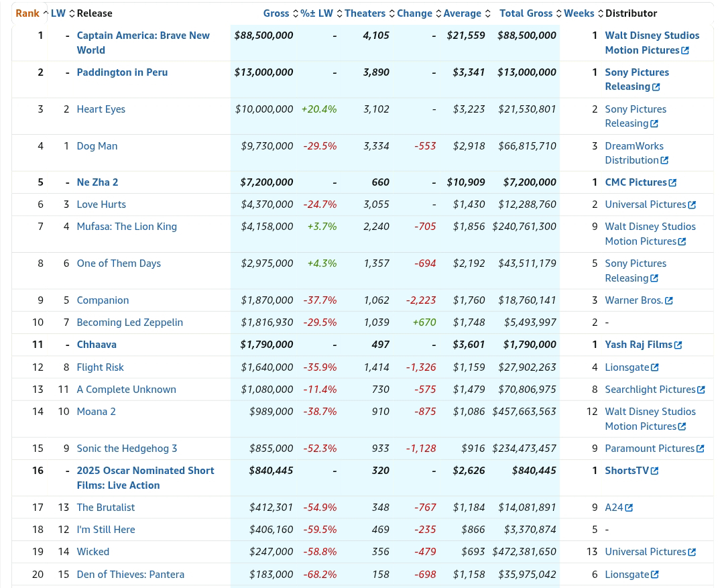Open the Flight Risk link
724x588 pixels.
click(100, 367)
